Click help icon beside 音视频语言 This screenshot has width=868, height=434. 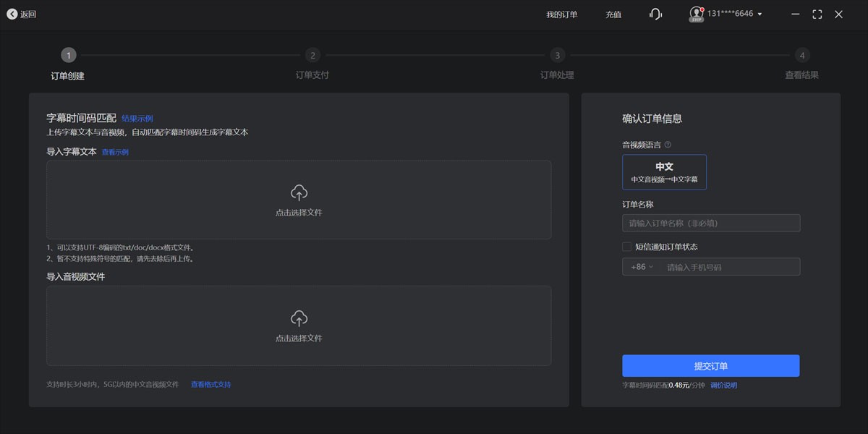[x=668, y=145]
